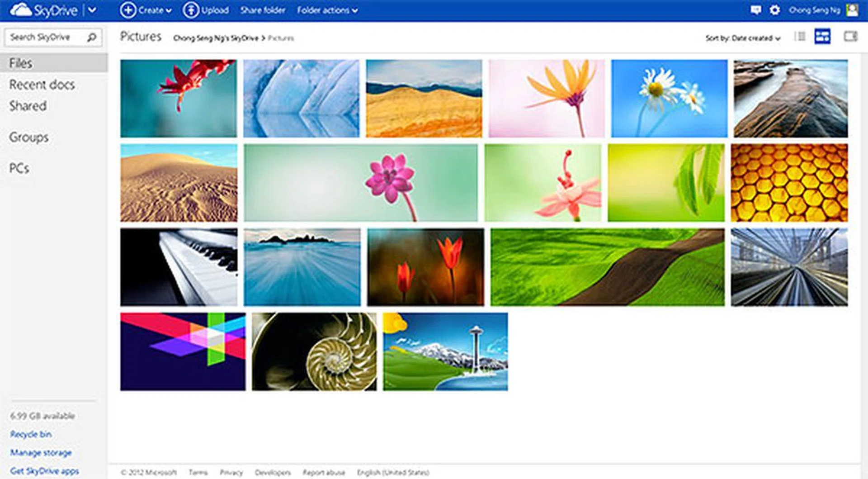Switch to thumbnails tile view

[822, 37]
